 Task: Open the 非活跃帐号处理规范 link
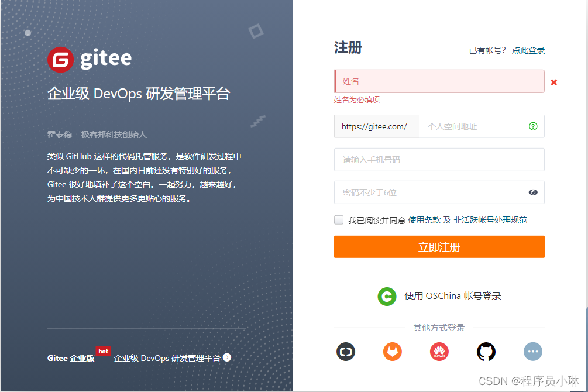click(x=490, y=220)
